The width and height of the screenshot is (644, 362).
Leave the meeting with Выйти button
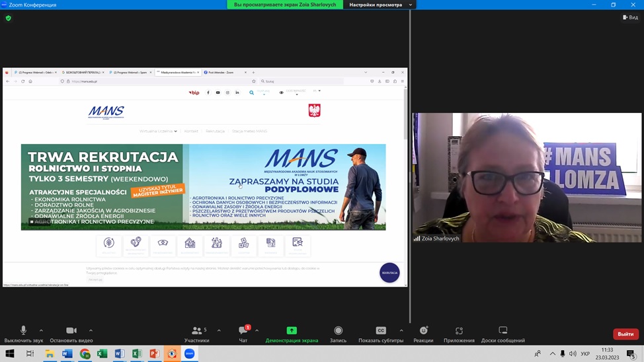(625, 334)
